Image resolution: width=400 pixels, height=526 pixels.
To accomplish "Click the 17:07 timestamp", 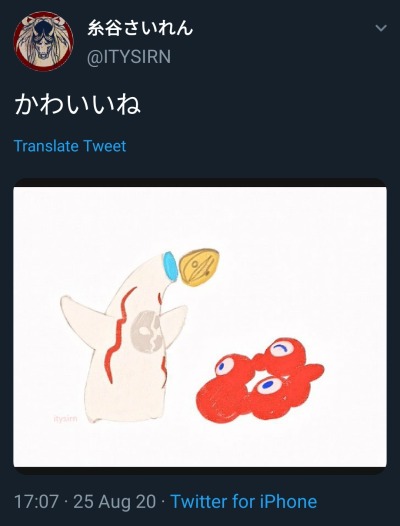I will [x=36, y=502].
